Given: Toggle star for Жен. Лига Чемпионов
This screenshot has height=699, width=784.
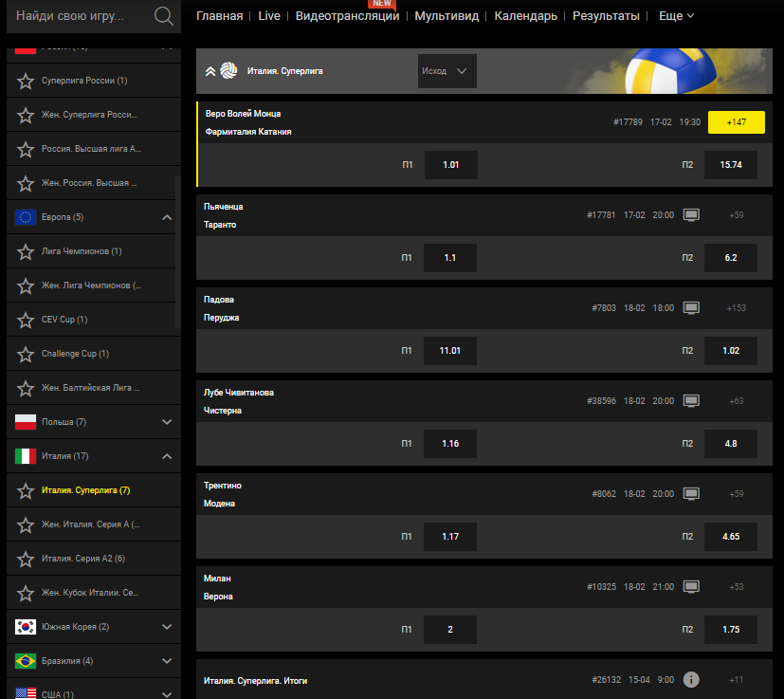Looking at the screenshot, I should pyautogui.click(x=26, y=285).
